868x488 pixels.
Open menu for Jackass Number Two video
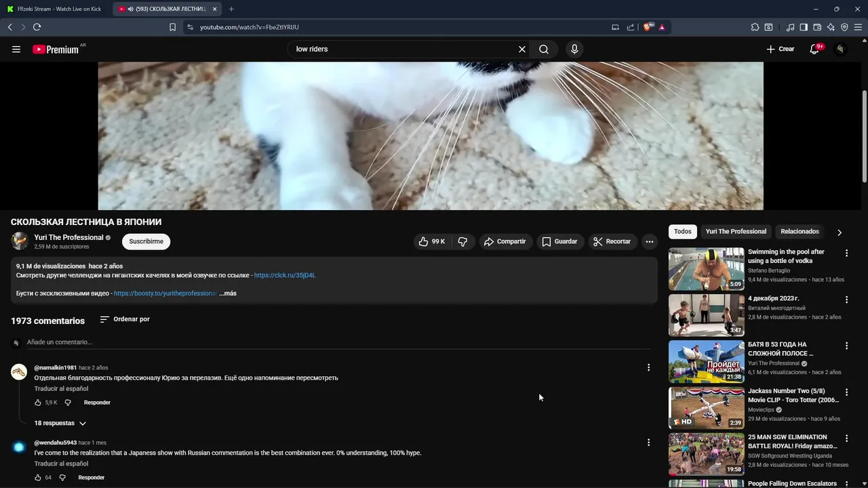(846, 392)
